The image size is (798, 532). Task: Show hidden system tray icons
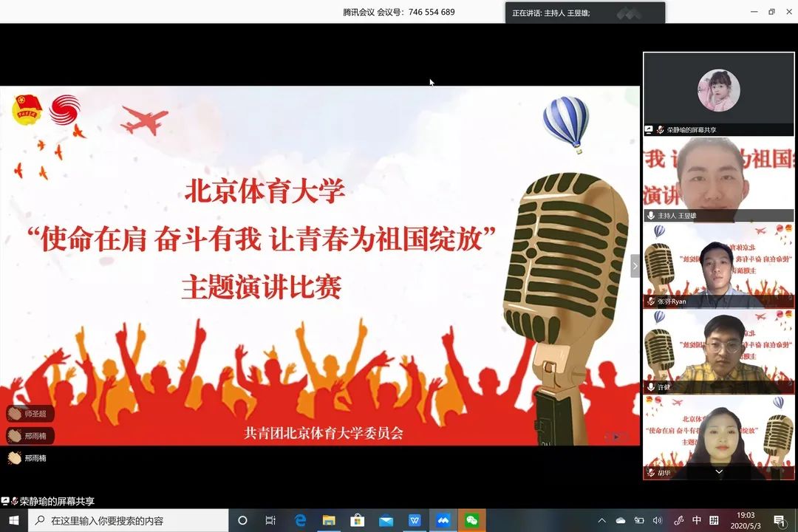tap(601, 520)
